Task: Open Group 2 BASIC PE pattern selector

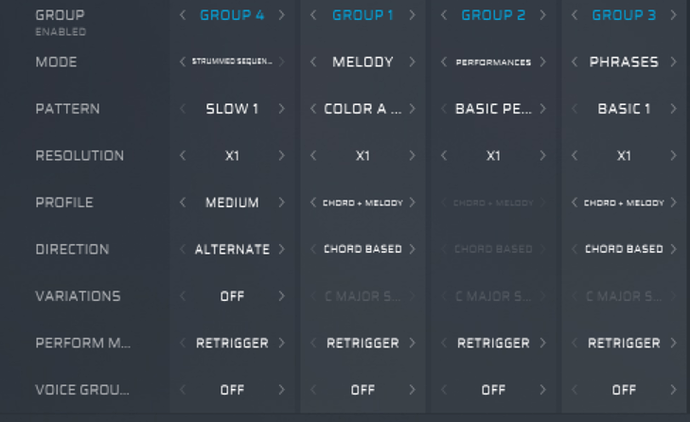Action: point(493,109)
